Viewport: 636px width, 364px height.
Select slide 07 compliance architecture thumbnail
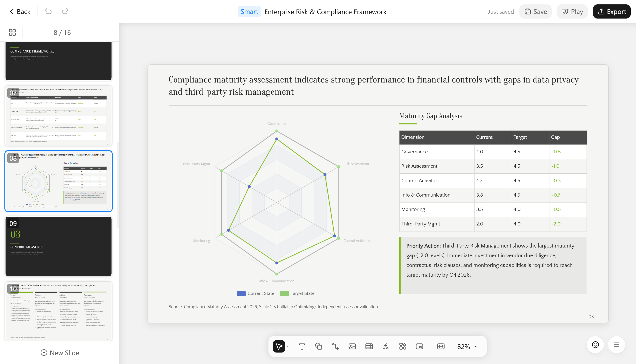[x=59, y=116]
